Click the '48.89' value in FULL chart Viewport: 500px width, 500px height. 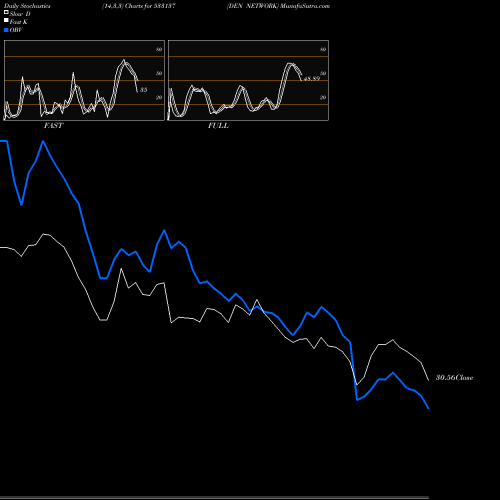312,79
